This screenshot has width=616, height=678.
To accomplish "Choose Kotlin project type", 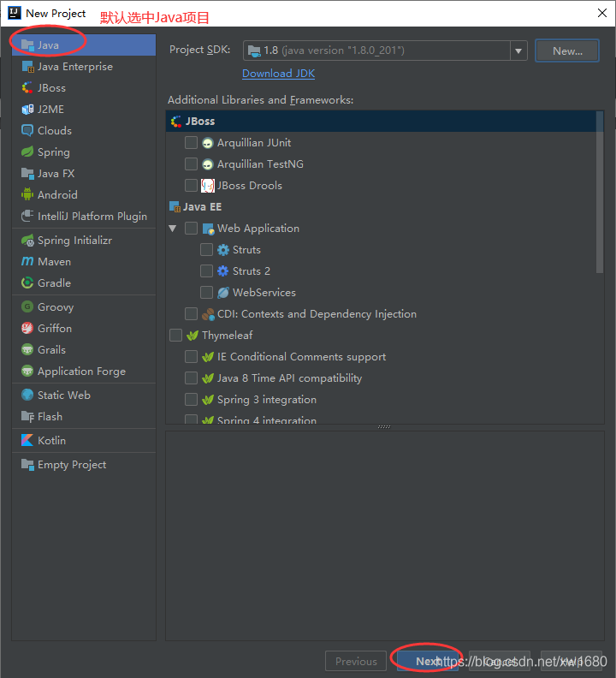I will click(84, 440).
